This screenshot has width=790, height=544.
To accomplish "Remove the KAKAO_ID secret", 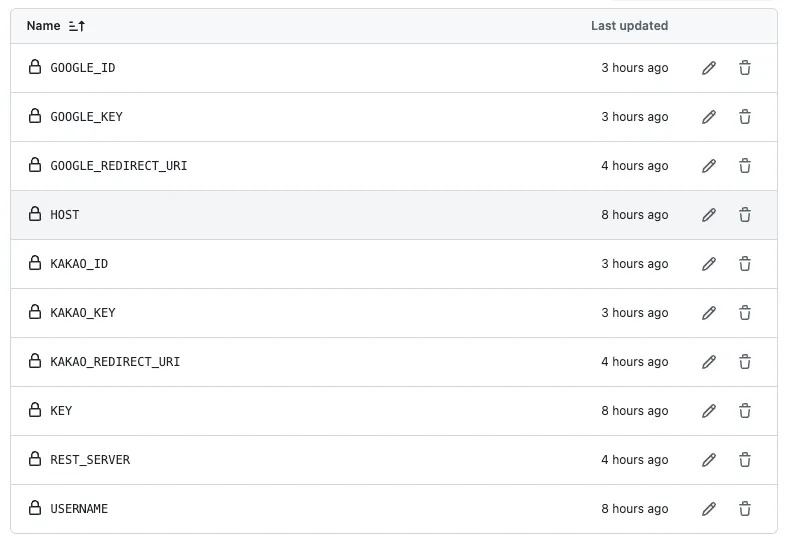I will pos(745,264).
